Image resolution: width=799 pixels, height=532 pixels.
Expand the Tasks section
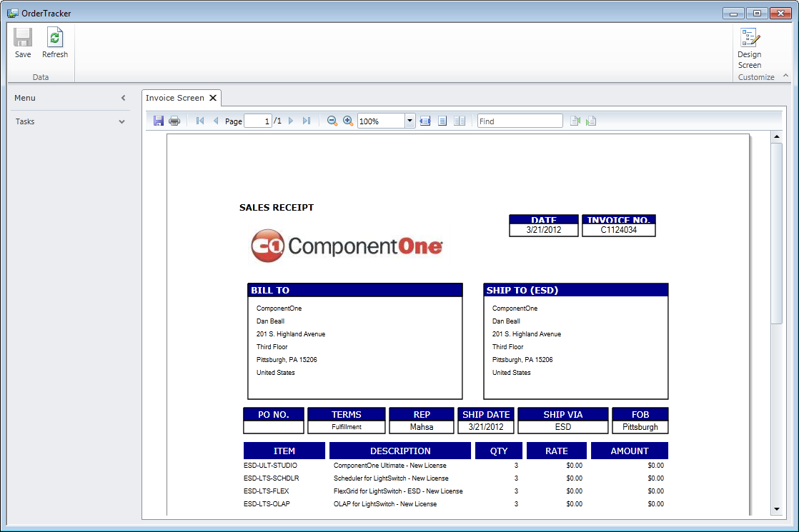tap(121, 121)
